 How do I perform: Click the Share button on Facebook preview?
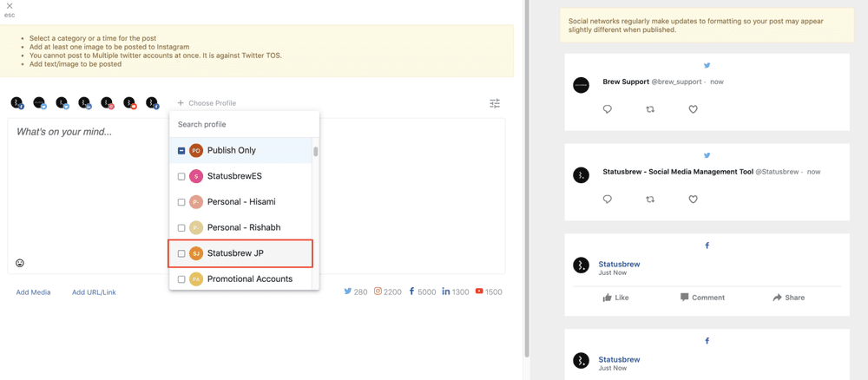point(788,298)
